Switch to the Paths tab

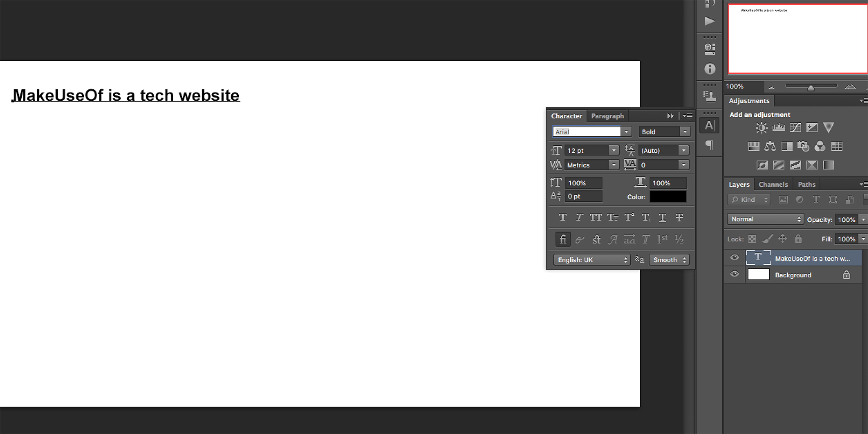806,184
